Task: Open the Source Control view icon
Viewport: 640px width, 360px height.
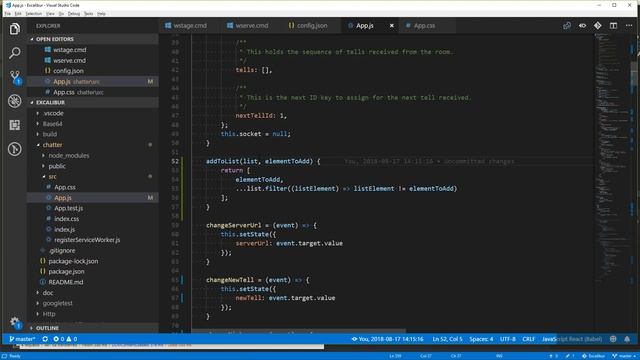Action: coord(15,77)
